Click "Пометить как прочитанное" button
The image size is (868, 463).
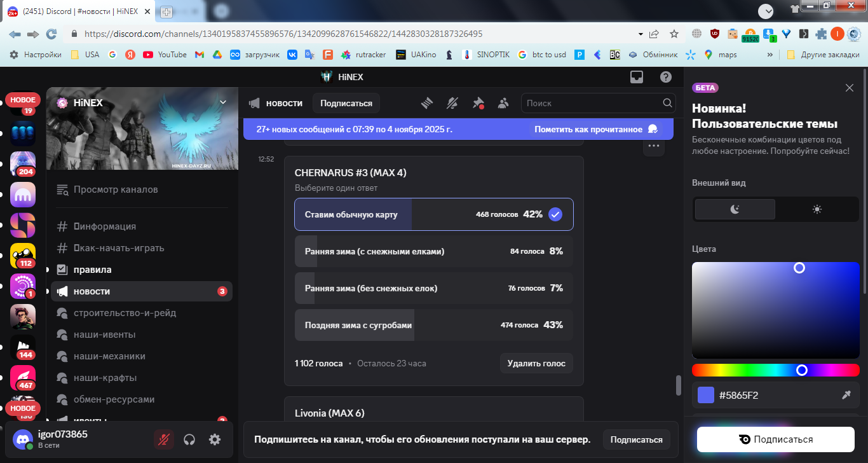coord(596,129)
